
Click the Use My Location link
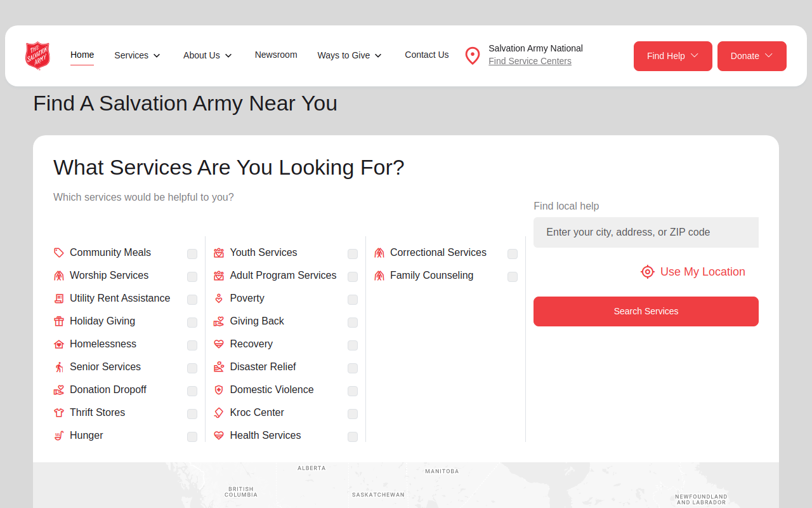(x=703, y=272)
